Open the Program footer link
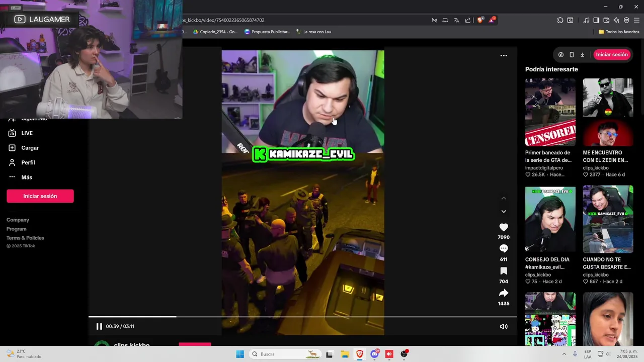The width and height of the screenshot is (644, 362). (x=17, y=229)
